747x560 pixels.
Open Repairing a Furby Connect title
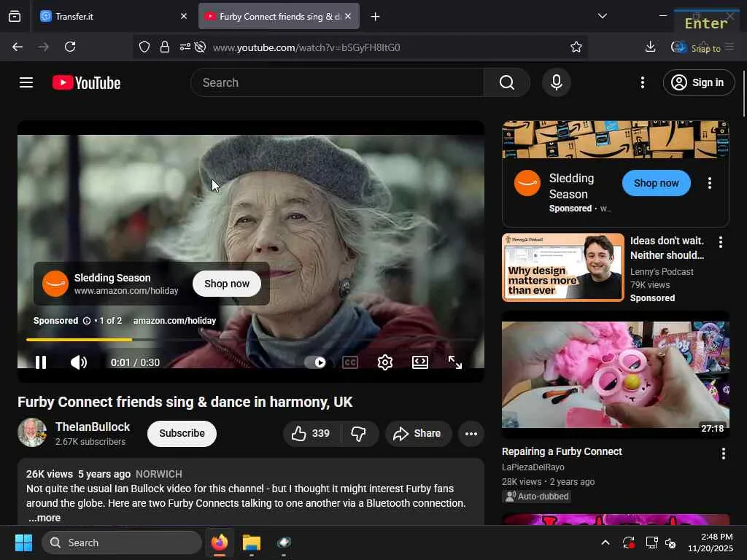tap(562, 451)
